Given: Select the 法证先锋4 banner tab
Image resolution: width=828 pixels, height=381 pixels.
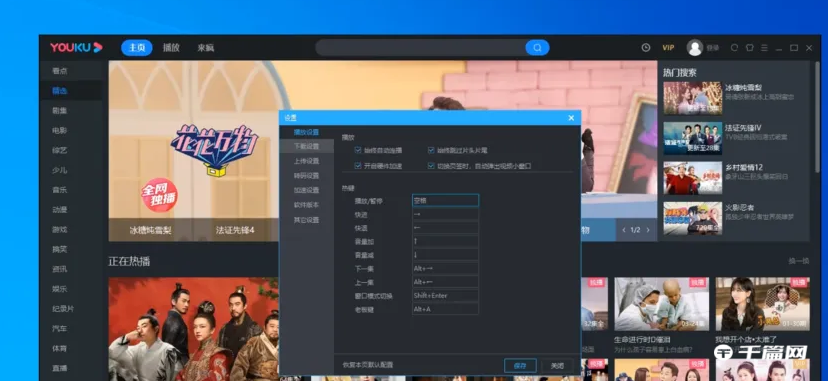Looking at the screenshot, I should point(236,230).
